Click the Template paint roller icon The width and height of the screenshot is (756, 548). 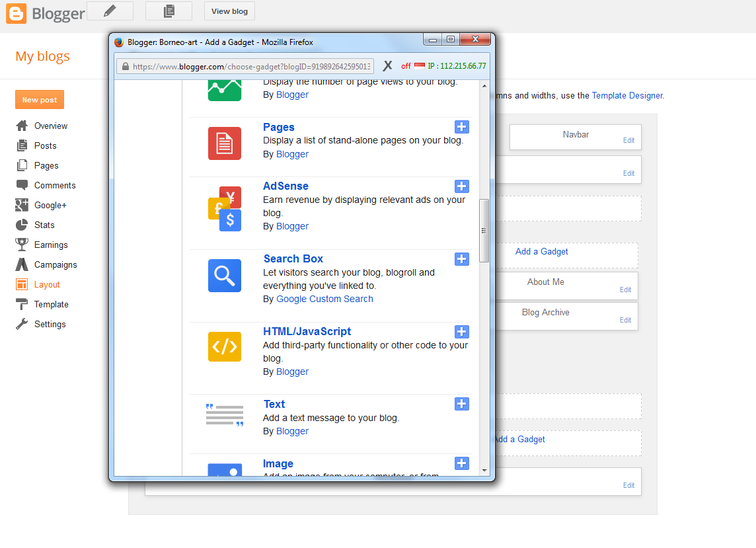(x=22, y=304)
